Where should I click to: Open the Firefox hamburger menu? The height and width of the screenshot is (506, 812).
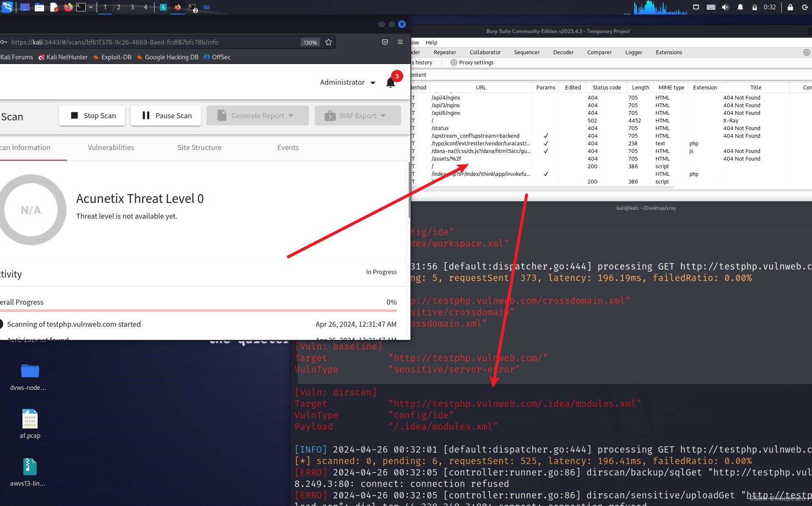click(400, 42)
